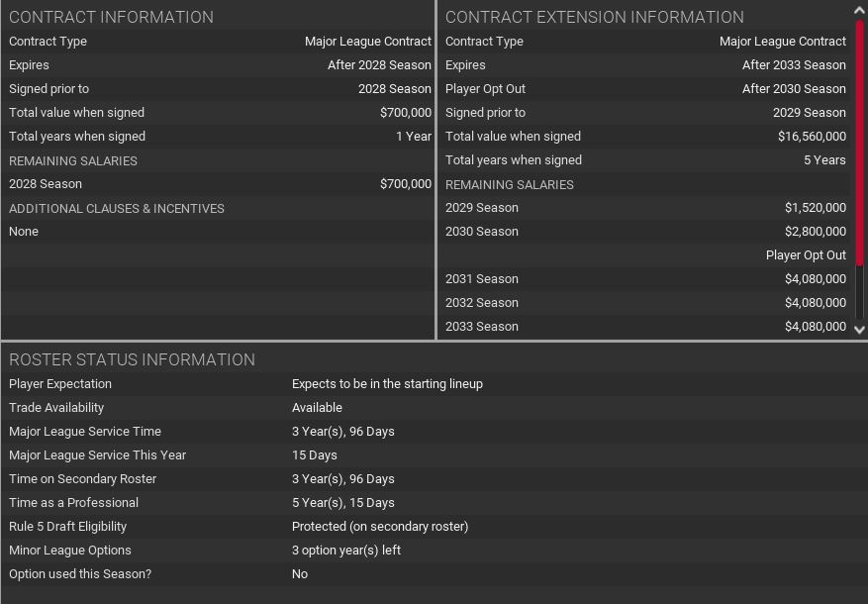The image size is (868, 604).
Task: Click the 2033 Season $4,080,000 salary
Action: pyautogui.click(x=815, y=327)
